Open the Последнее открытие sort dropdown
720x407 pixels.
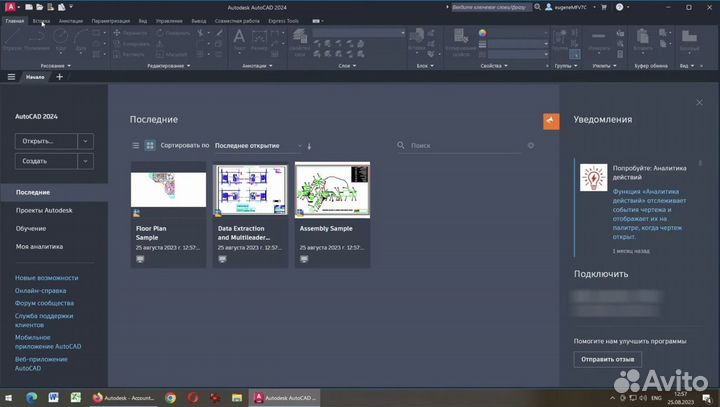coord(258,146)
